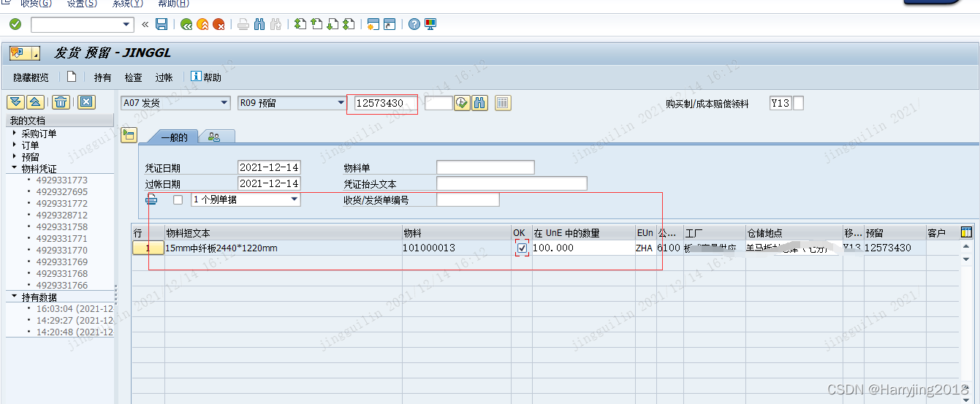Click the 过帐 button
980x404 pixels.
[164, 77]
